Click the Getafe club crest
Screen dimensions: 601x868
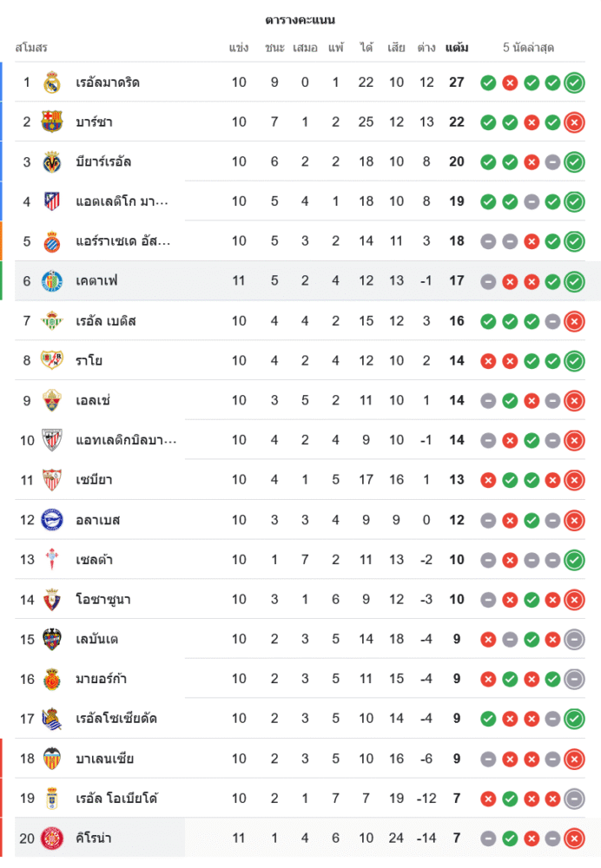point(52,281)
